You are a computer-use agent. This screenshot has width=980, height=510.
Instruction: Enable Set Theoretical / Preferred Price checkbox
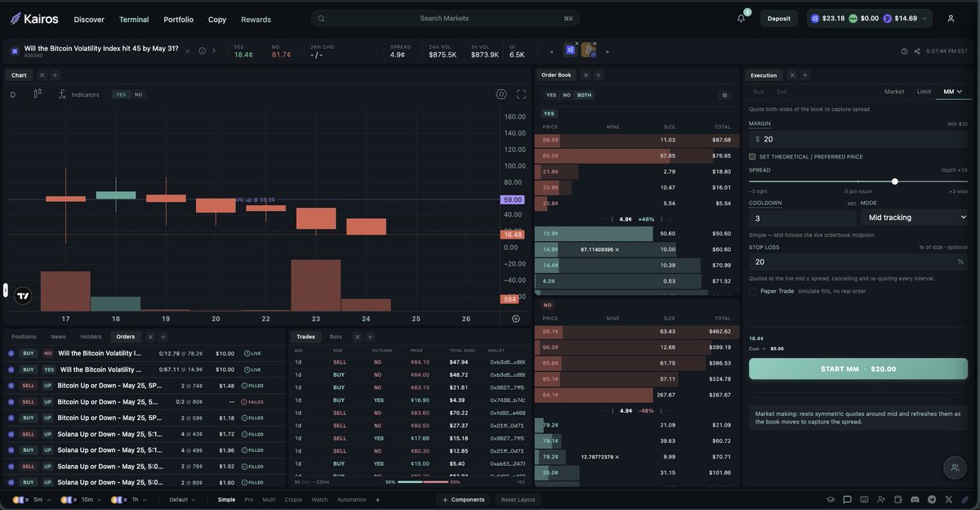[752, 157]
